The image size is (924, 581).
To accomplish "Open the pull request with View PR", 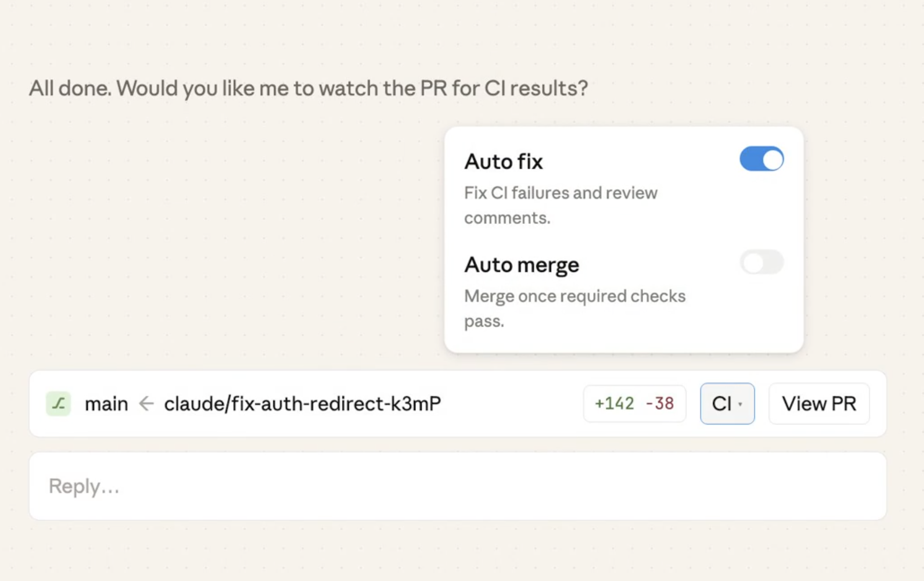I will [x=819, y=404].
